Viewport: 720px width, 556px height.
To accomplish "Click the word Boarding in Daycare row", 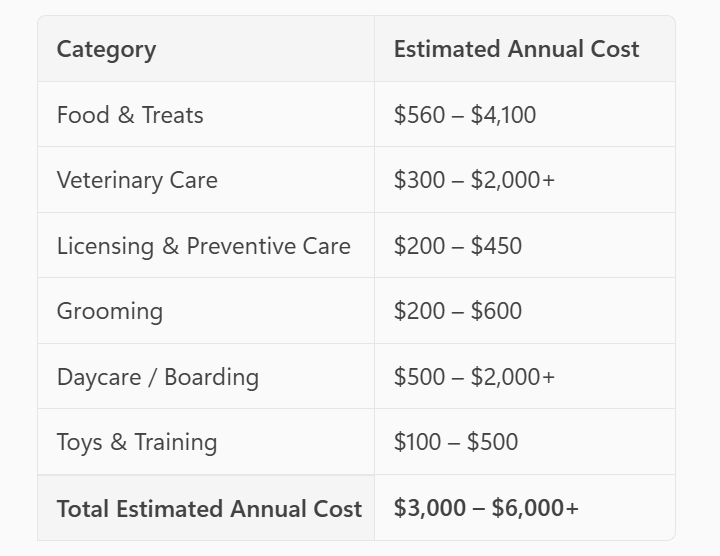I will click(212, 377).
